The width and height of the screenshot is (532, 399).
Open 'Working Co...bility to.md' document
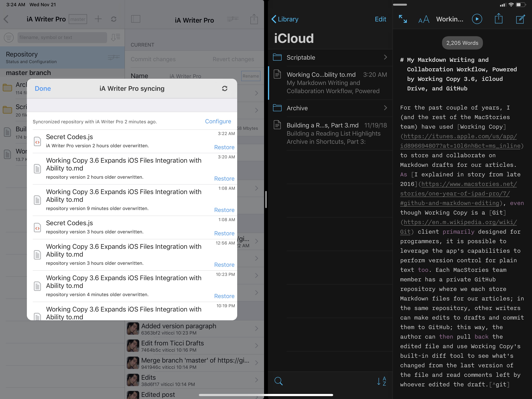(330, 83)
